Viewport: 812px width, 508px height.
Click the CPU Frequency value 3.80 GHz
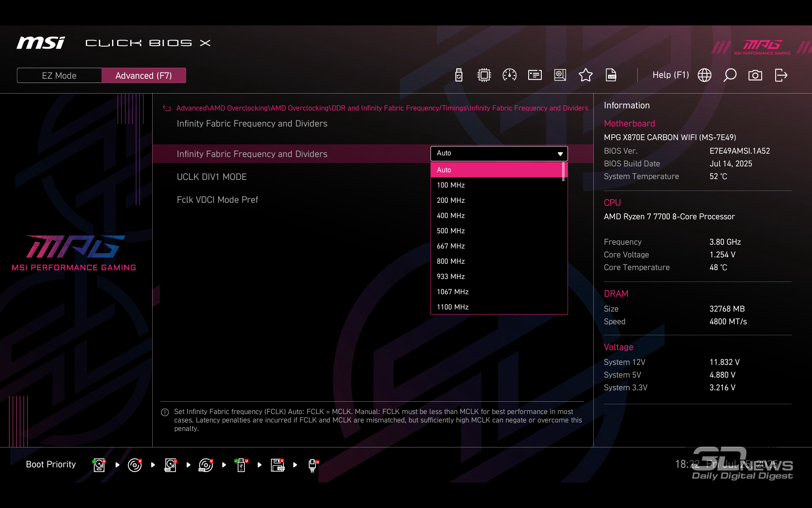pos(725,242)
